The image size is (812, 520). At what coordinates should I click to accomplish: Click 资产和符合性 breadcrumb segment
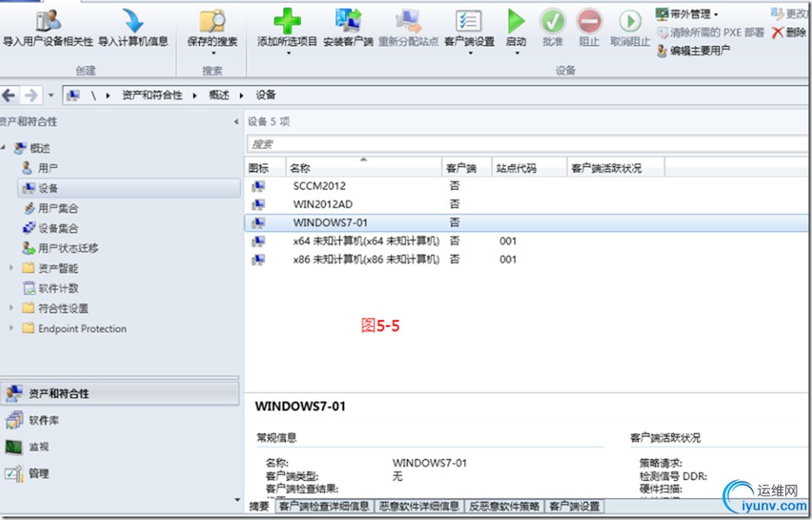(152, 96)
